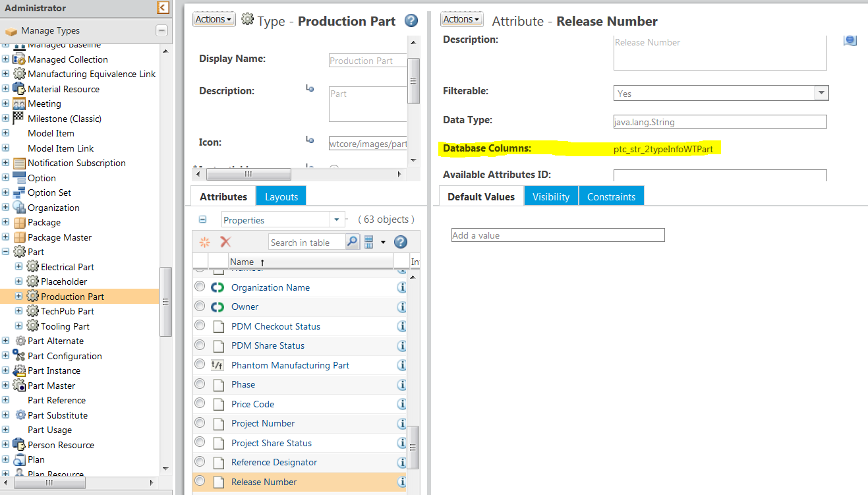Viewport: 868px width, 495px height.
Task: Select Part Master in the tree
Action: click(51, 386)
